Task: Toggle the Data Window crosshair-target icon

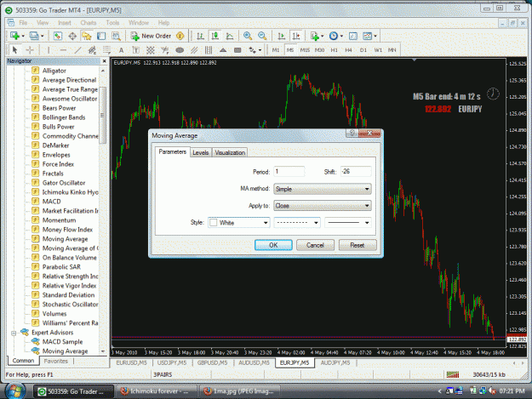Action: (x=72, y=36)
